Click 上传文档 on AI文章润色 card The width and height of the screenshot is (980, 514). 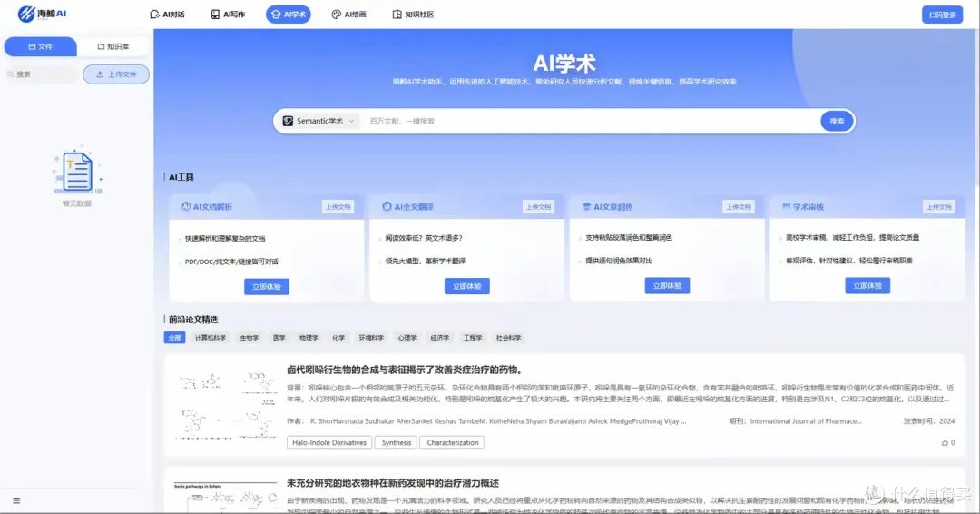738,207
